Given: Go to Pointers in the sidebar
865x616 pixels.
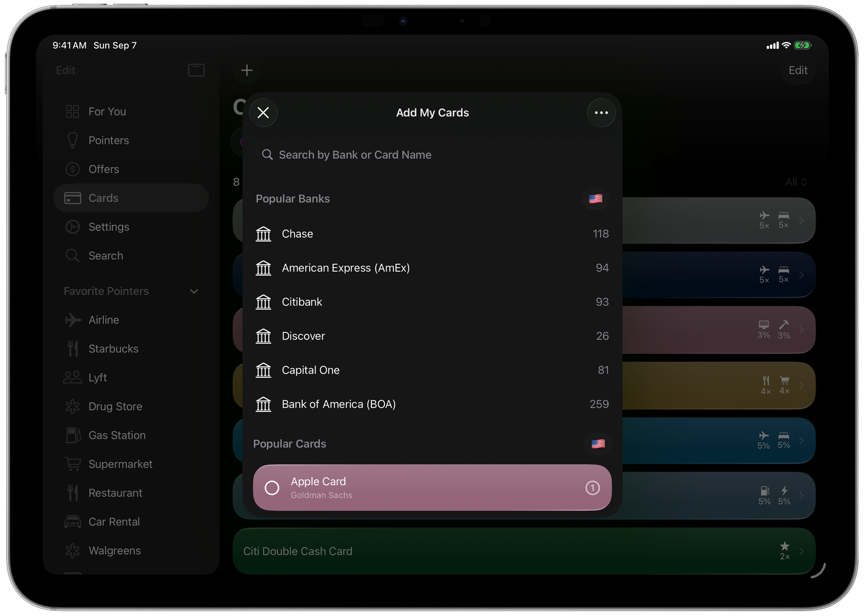Looking at the screenshot, I should pyautogui.click(x=108, y=140).
